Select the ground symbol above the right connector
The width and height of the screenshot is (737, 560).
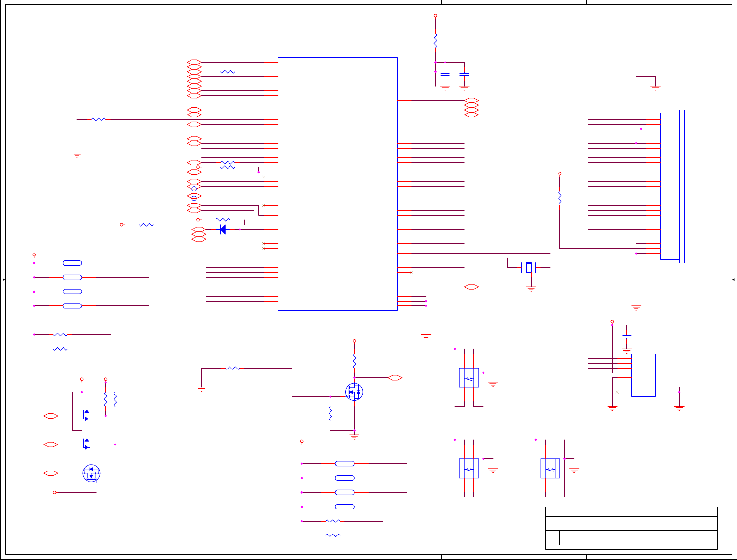pyautogui.click(x=655, y=88)
